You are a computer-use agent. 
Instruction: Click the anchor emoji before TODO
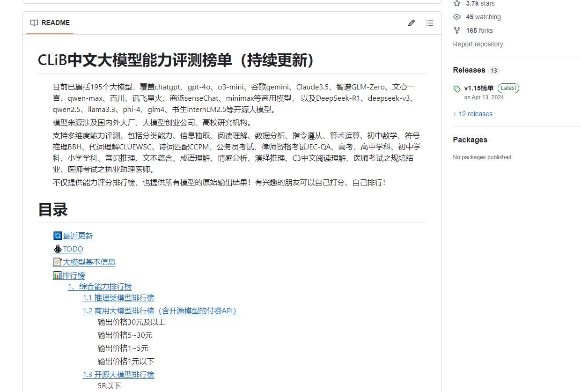click(x=58, y=249)
